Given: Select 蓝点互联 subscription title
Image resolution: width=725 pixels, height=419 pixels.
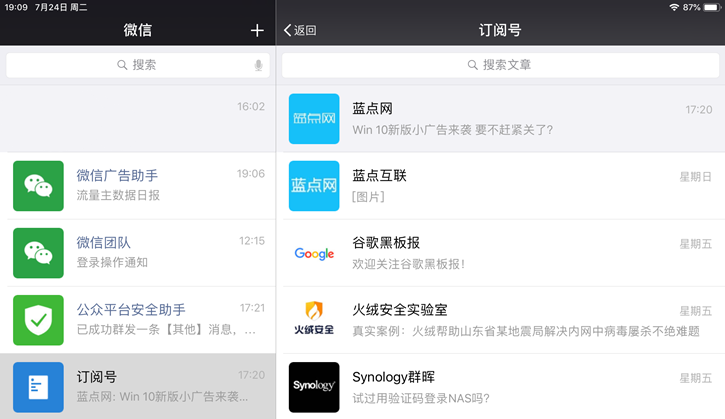Looking at the screenshot, I should coord(379,176).
